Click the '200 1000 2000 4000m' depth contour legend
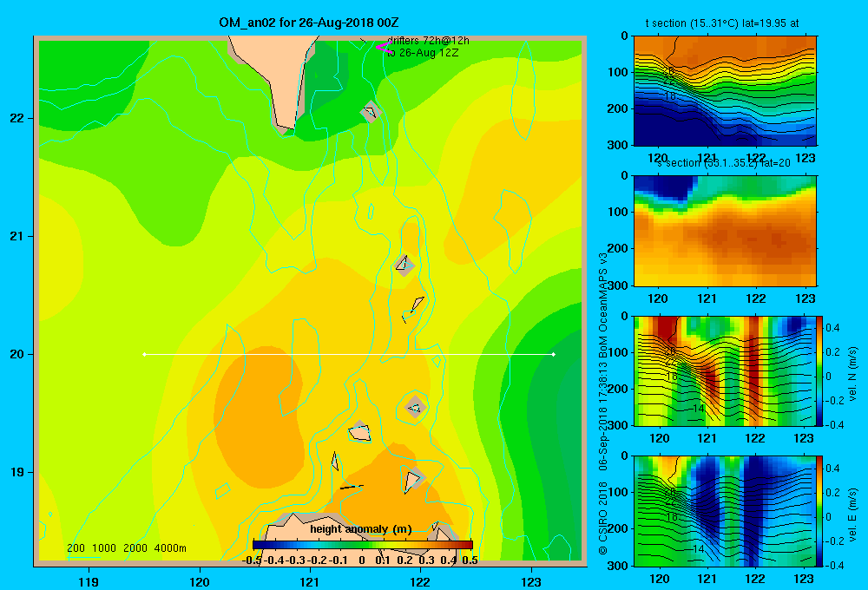 (126, 548)
